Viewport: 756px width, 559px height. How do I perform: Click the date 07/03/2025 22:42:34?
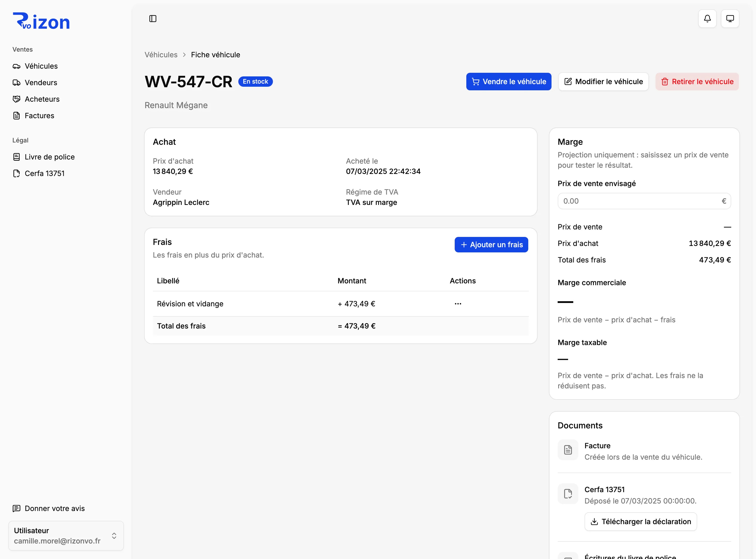coord(383,172)
